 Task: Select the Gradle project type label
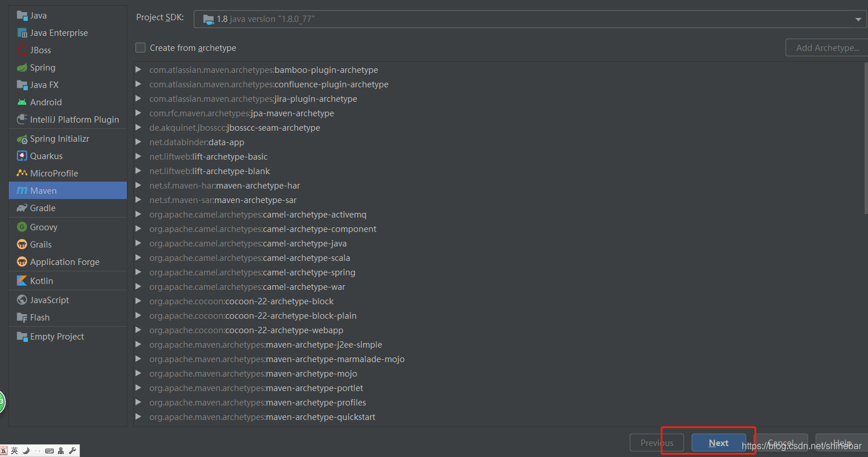(x=43, y=208)
